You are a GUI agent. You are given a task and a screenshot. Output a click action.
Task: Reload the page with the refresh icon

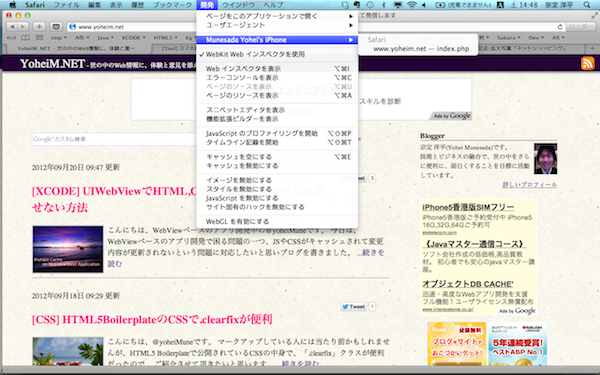[x=560, y=27]
